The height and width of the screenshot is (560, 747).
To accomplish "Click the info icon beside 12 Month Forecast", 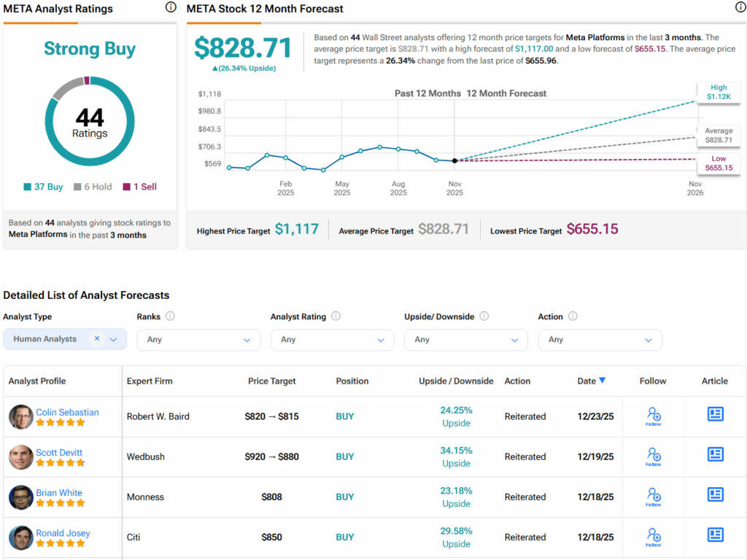I will point(740,7).
